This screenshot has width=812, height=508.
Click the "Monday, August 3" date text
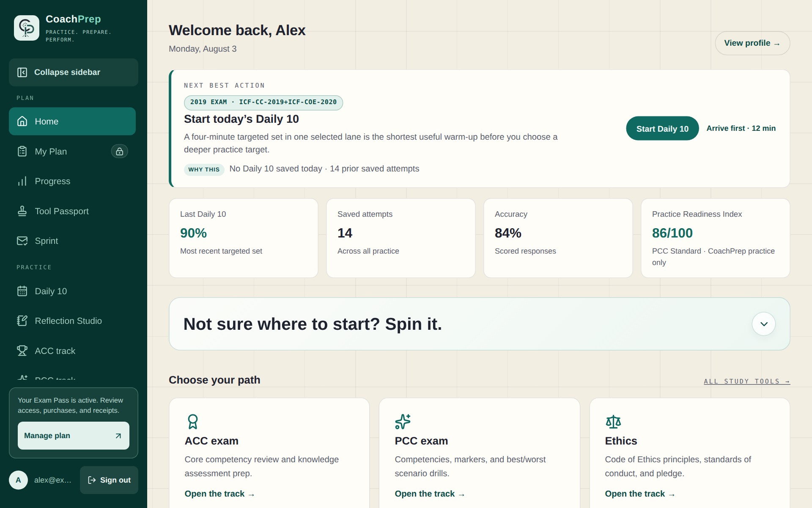click(x=203, y=49)
